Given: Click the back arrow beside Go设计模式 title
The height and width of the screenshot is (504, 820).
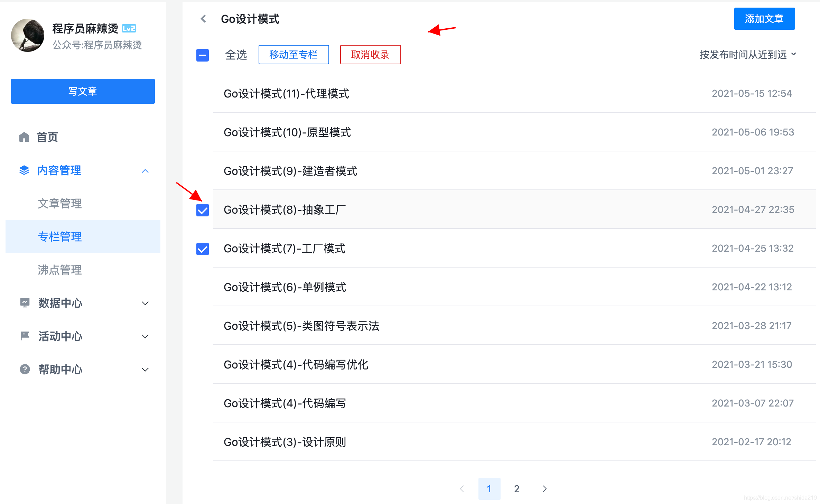Looking at the screenshot, I should (x=203, y=19).
